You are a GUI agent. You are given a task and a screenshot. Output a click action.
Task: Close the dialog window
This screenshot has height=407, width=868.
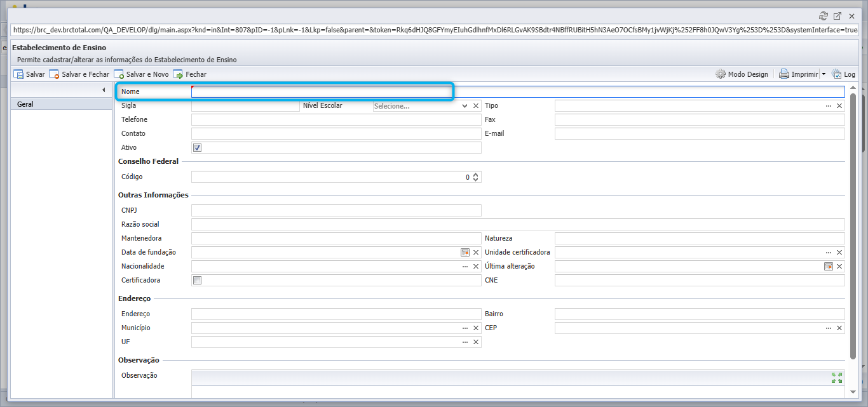pos(851,16)
